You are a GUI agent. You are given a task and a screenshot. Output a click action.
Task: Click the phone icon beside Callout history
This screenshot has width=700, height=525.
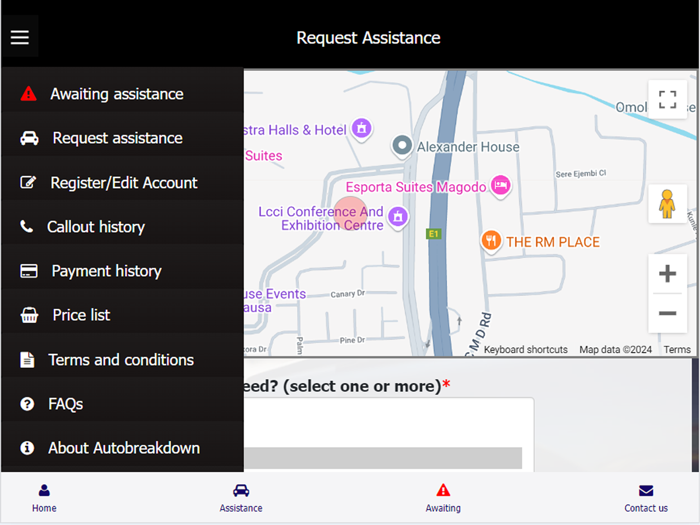coord(27,226)
